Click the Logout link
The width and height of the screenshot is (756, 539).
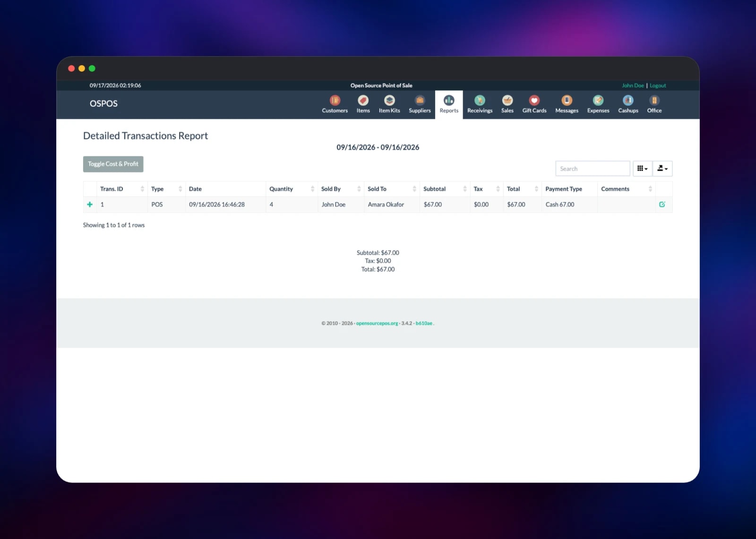[658, 86]
